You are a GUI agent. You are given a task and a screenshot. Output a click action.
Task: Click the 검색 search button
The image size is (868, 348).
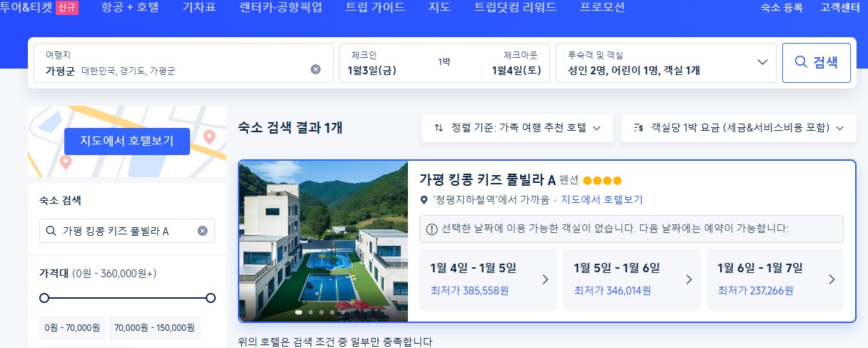point(817,63)
